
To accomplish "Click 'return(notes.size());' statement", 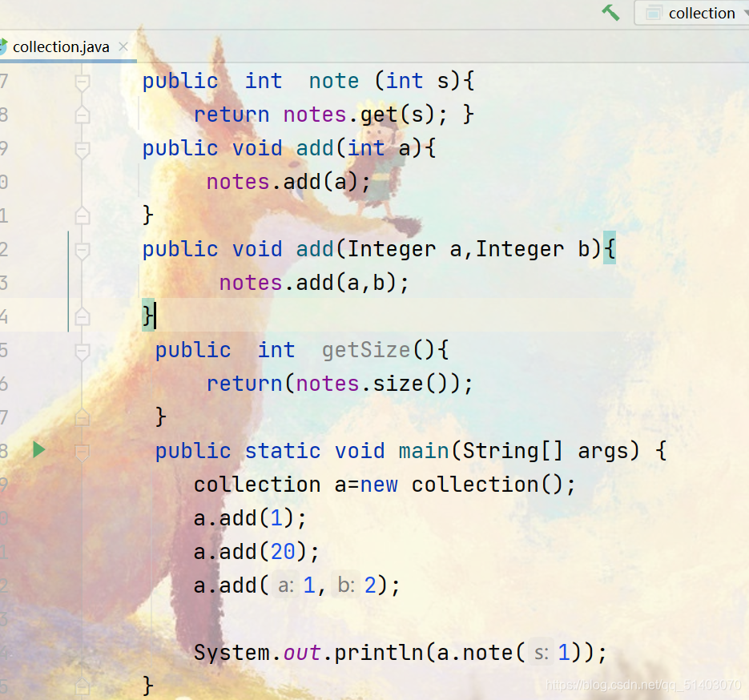I will click(x=340, y=384).
